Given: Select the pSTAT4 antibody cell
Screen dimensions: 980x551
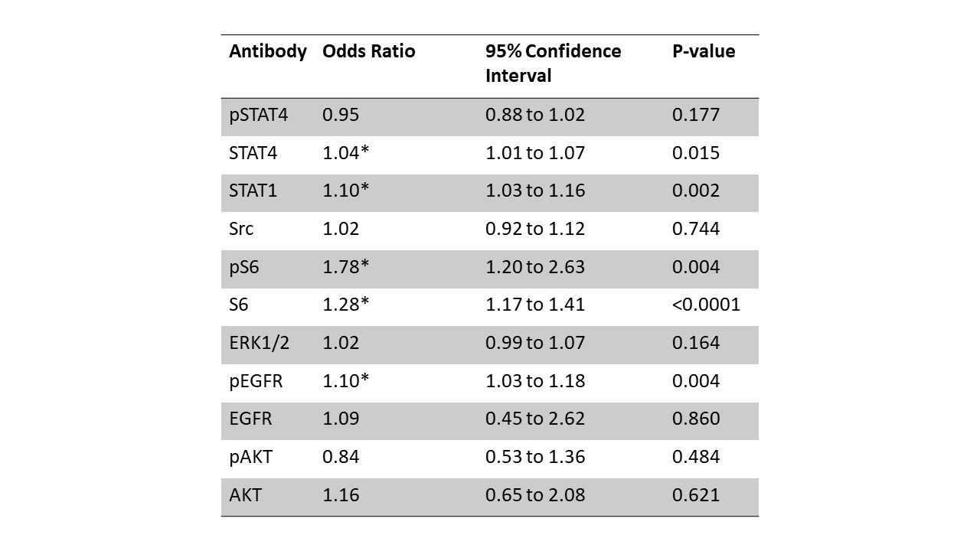Looking at the screenshot, I should click(x=259, y=116).
